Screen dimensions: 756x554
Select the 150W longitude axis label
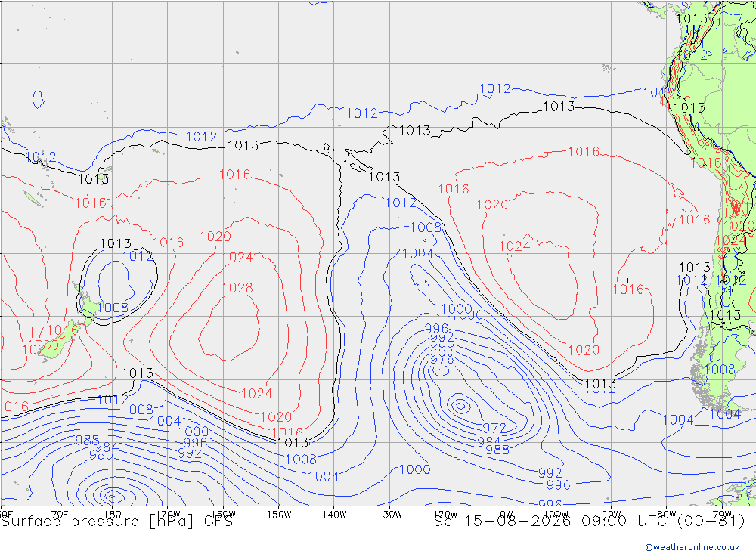coord(279,515)
